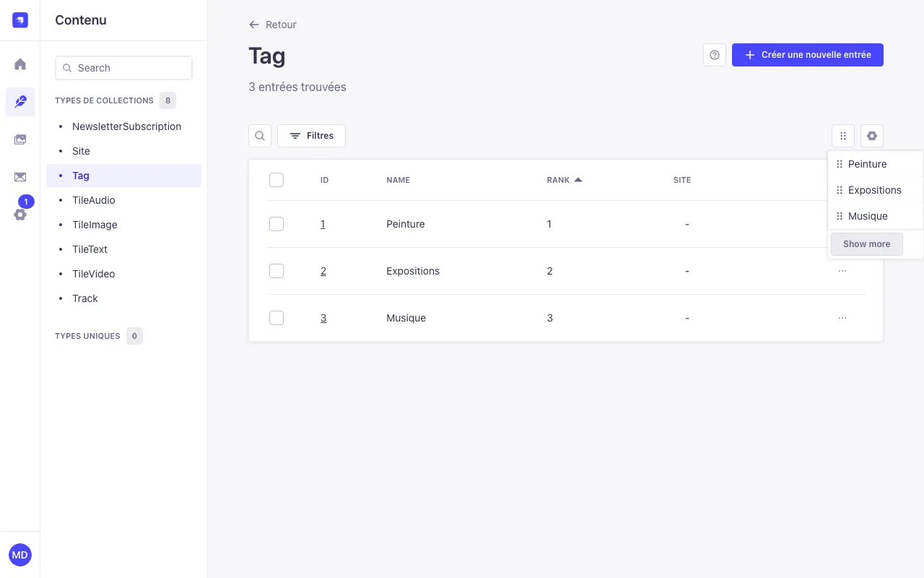
Task: Toggle the select-all checkbox in header
Action: (276, 180)
